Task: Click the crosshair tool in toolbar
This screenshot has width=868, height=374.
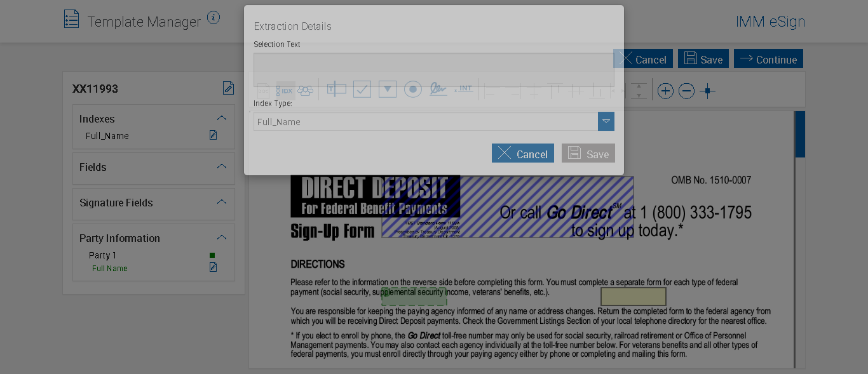Action: pos(707,91)
